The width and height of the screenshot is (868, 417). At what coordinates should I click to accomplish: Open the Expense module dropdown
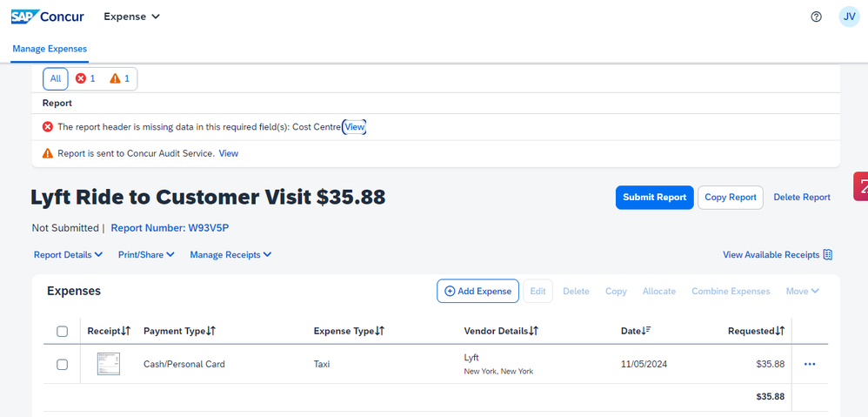pos(131,17)
